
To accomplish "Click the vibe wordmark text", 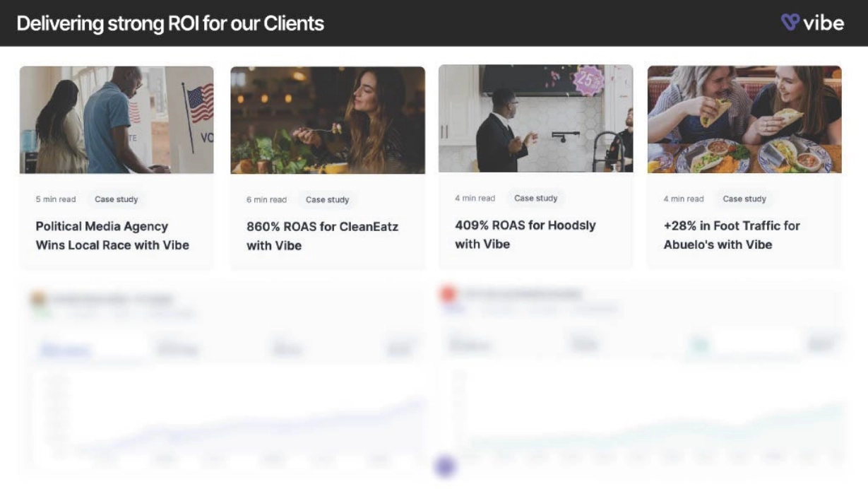I will [x=824, y=23].
